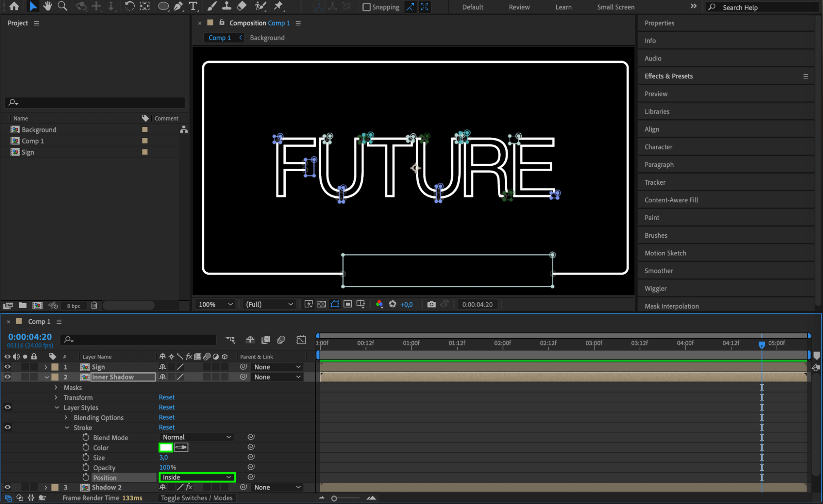Click the timeline zoom slider handle
823x504 pixels.
(x=334, y=498)
